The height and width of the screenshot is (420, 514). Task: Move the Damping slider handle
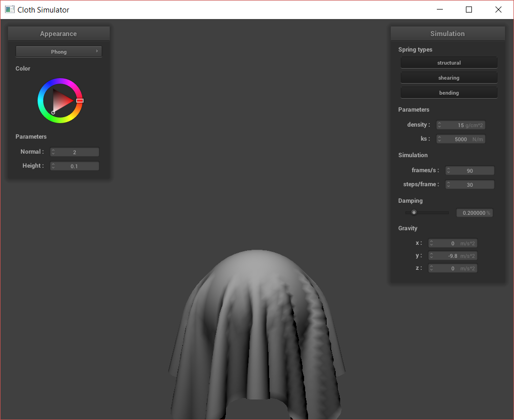(x=414, y=212)
